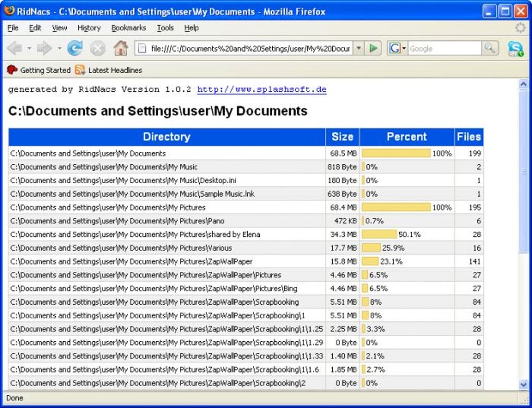Open the Tools menu
The image size is (532, 408).
(x=165, y=28)
